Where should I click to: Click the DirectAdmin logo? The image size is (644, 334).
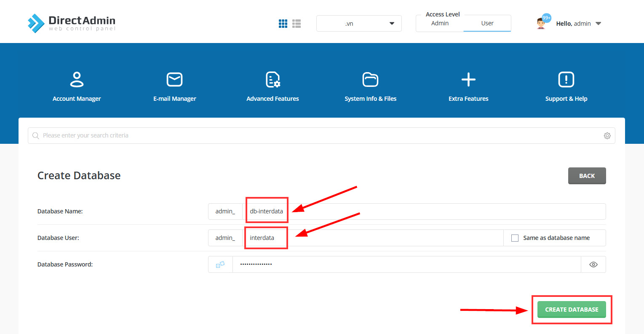(72, 23)
